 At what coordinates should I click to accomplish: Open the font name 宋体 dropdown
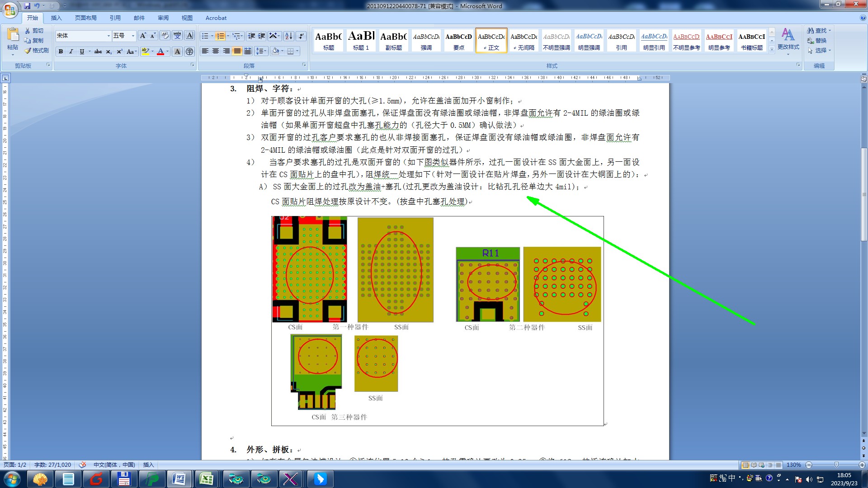pos(108,36)
